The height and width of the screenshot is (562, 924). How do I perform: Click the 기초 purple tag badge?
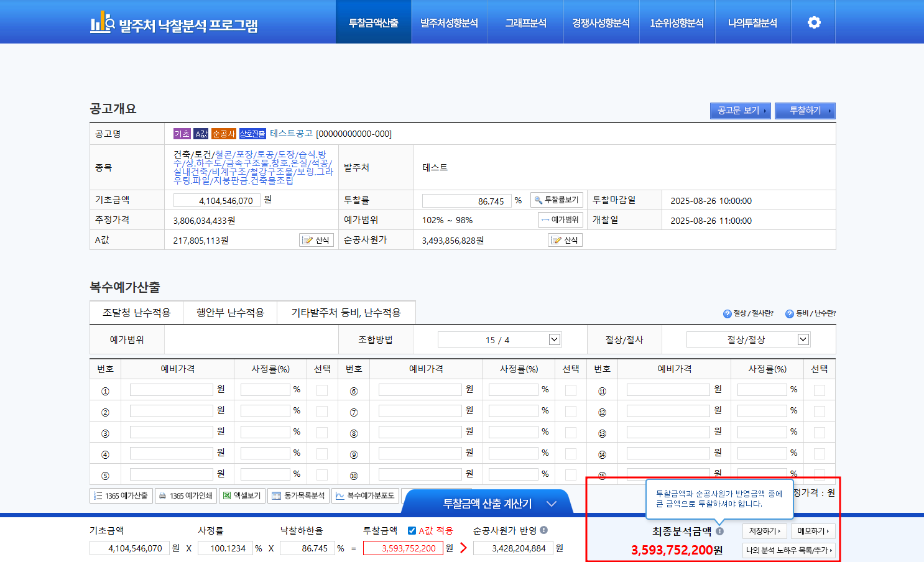182,134
